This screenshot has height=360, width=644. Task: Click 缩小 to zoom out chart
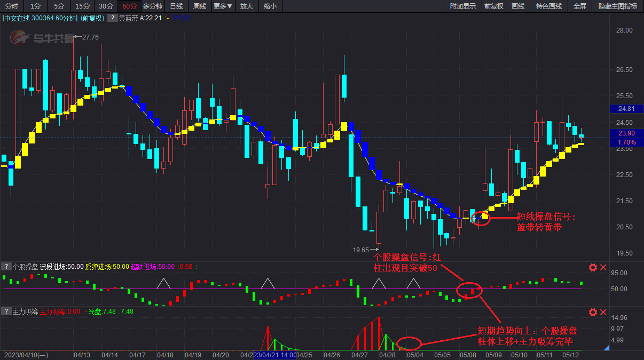(x=270, y=6)
